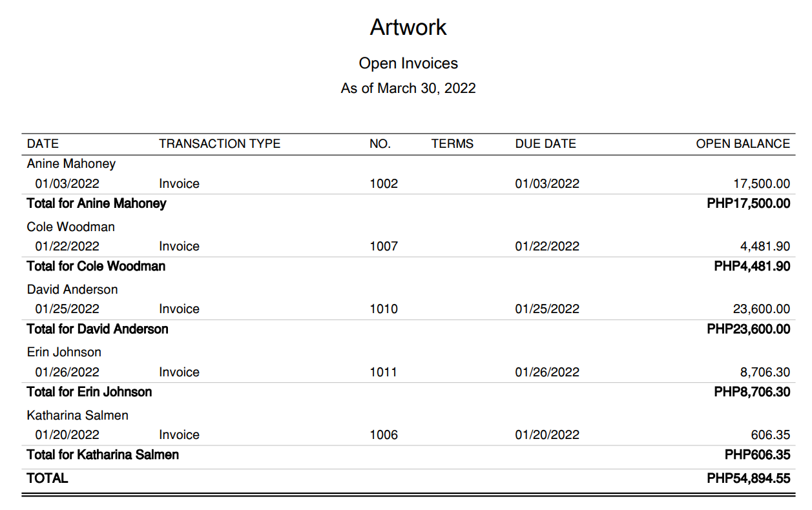Screen dimensions: 812x510
Task: Click the TERMS column header
Action: click(x=452, y=144)
